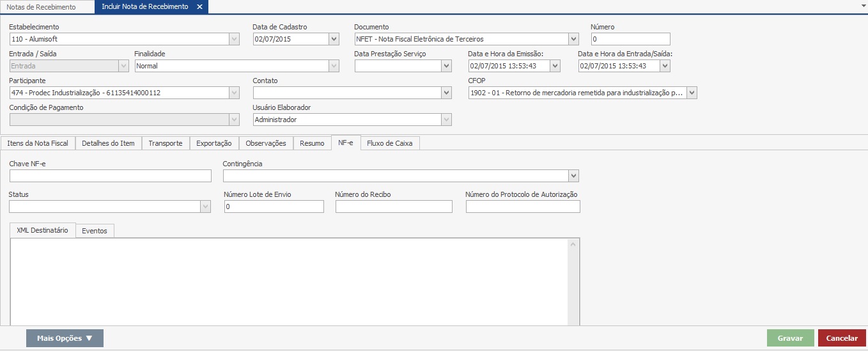Switch to the Eventos sub-tab
This screenshot has height=351, width=868.
[x=95, y=231]
